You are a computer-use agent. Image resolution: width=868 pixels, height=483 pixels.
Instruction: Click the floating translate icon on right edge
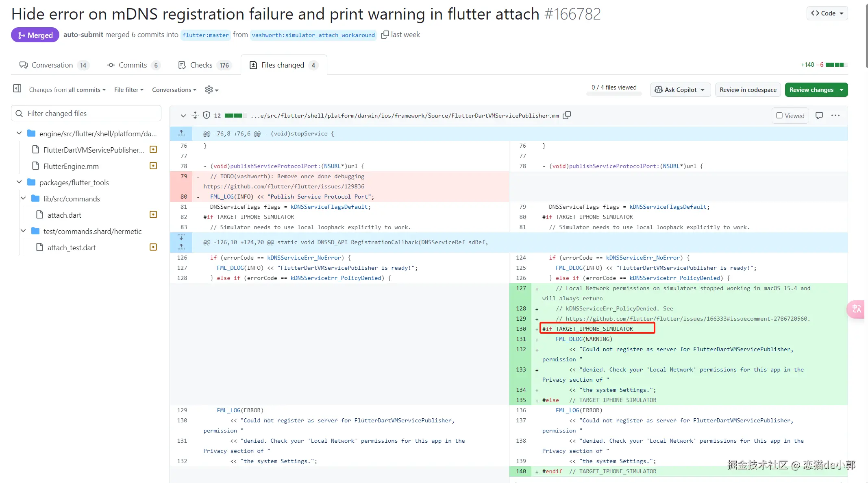point(857,309)
